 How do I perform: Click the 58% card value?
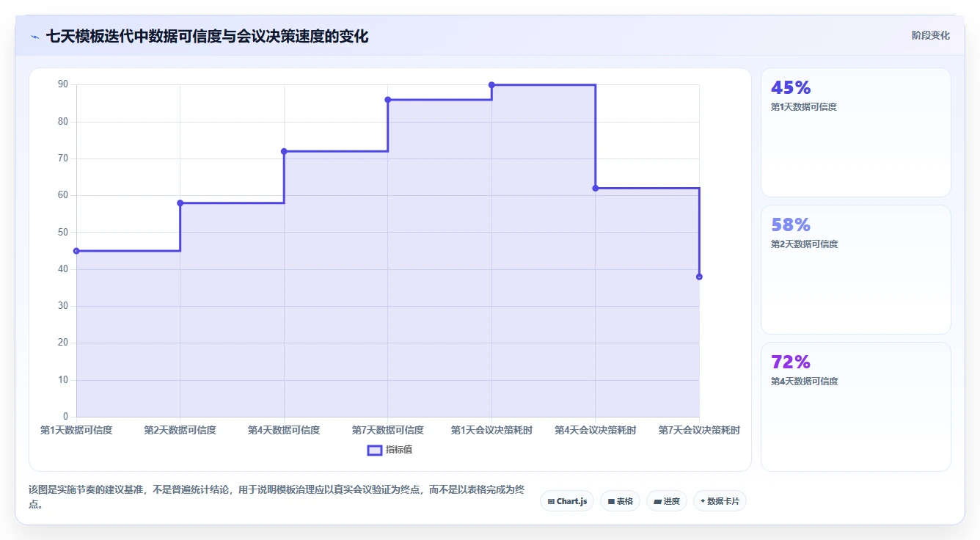(x=791, y=225)
